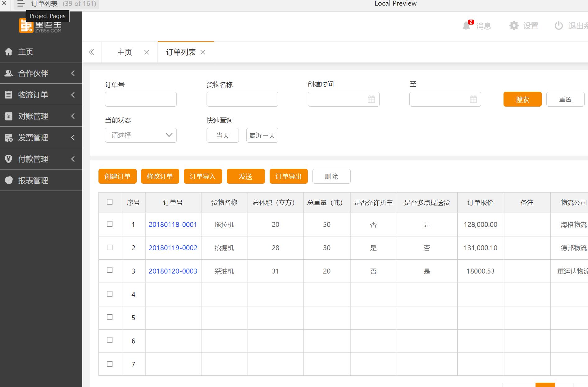This screenshot has width=588, height=387.
Task: Click the 发票管理 invoice icon in sidebar
Action: pyautogui.click(x=9, y=137)
